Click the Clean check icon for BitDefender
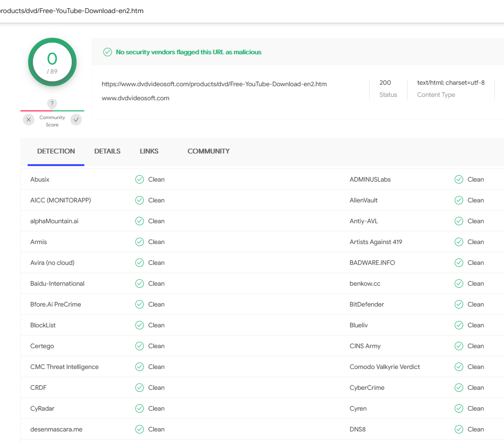 459,305
